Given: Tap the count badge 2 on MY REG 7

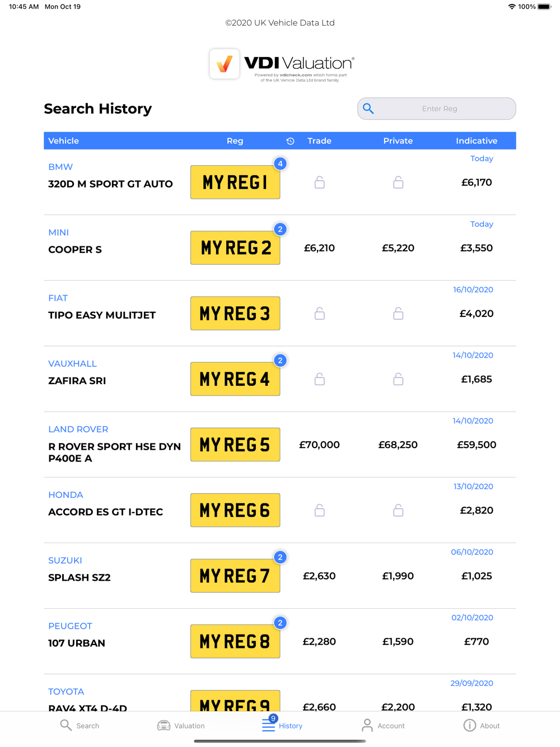Looking at the screenshot, I should tap(280, 557).
